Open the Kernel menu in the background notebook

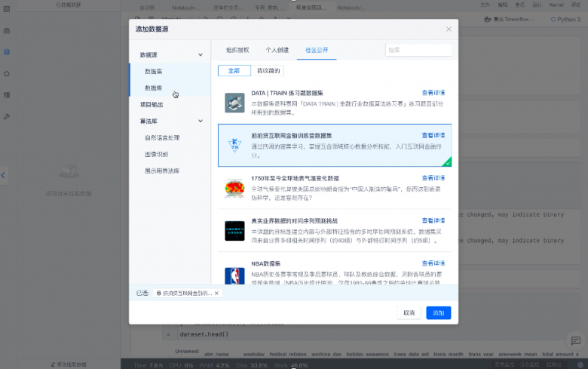(x=556, y=5)
